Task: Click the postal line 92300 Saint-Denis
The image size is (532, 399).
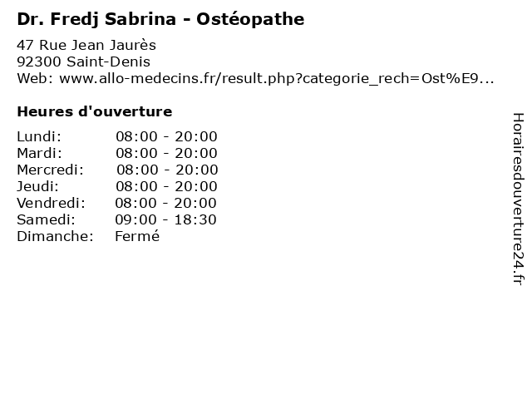Action: pyautogui.click(x=83, y=62)
